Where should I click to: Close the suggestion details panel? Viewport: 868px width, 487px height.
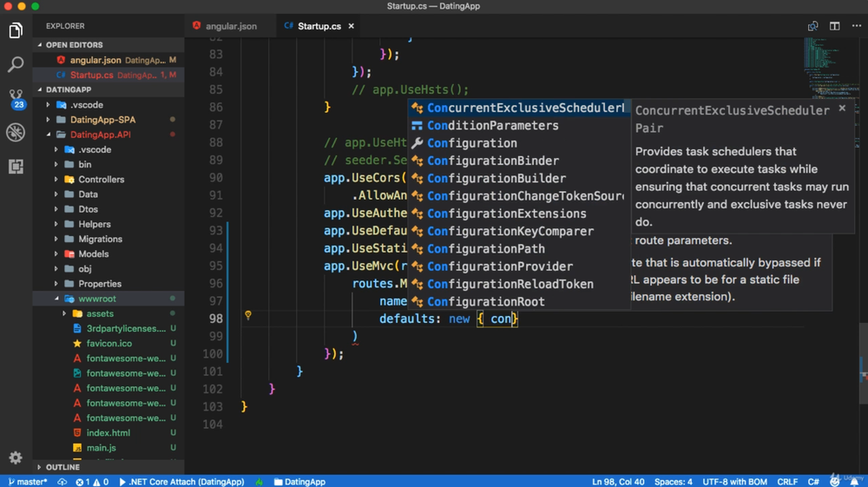(842, 108)
